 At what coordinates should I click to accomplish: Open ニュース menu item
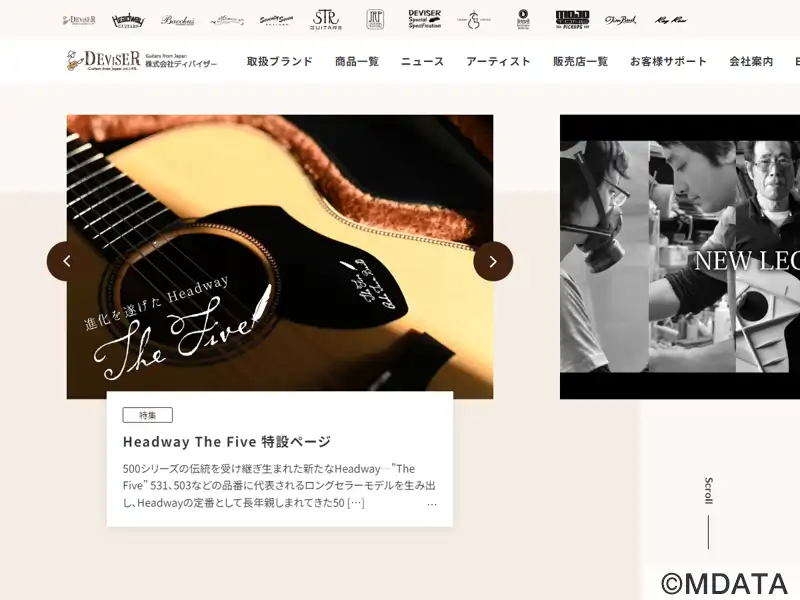422,61
